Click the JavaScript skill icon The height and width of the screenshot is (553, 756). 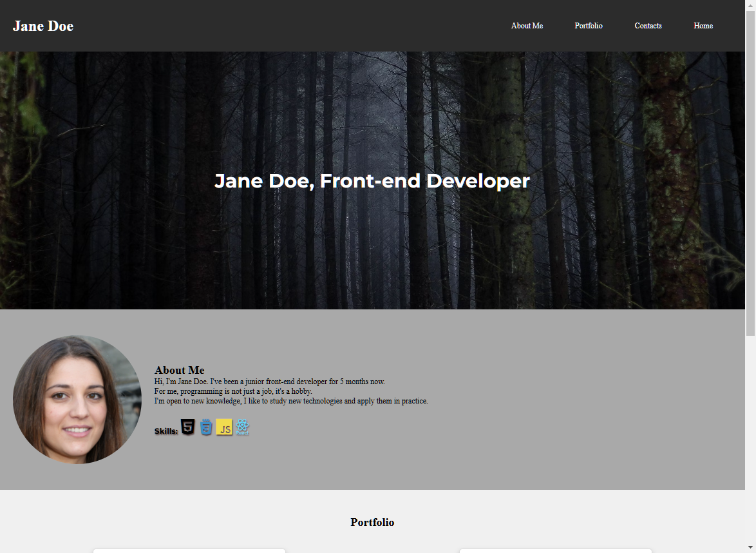(x=224, y=427)
